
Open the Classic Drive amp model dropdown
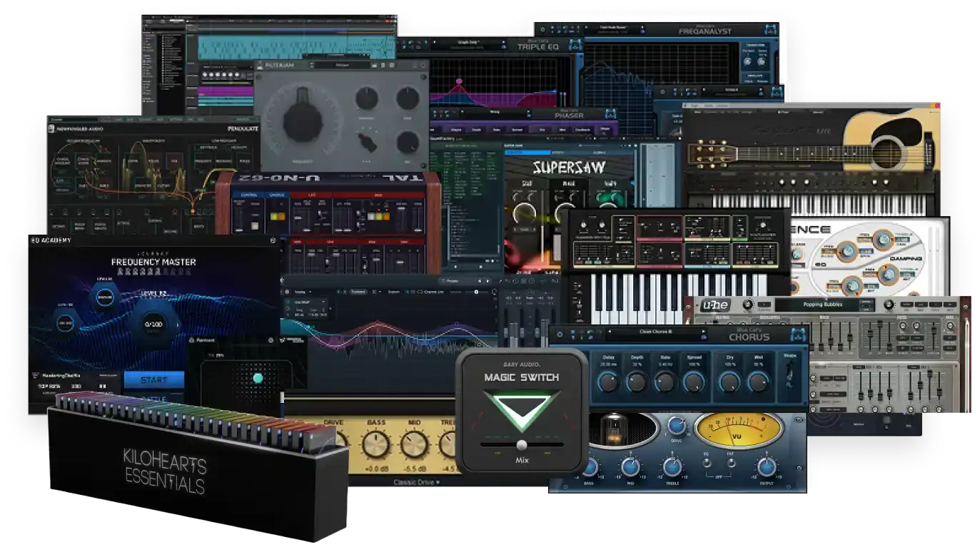tap(416, 482)
